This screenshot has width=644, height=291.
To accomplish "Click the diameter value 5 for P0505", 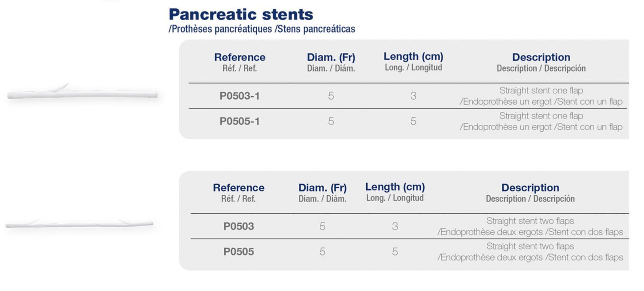I will click(x=322, y=252).
